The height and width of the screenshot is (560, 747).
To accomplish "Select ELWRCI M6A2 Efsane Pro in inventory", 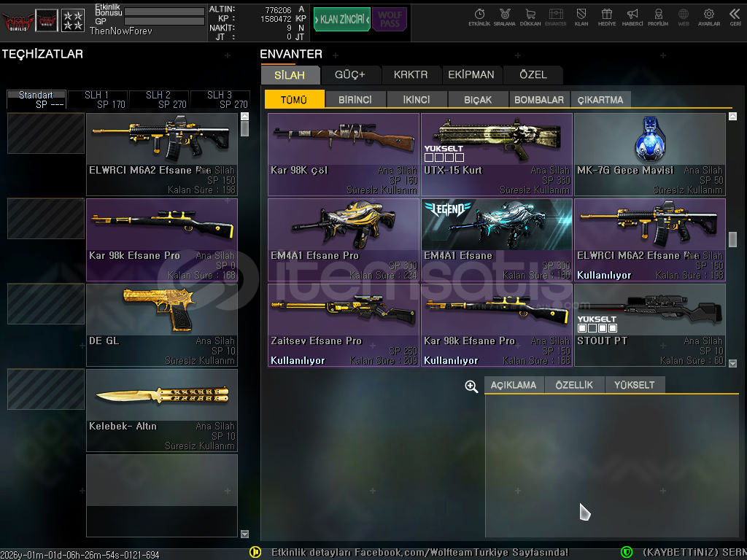I will pos(650,240).
